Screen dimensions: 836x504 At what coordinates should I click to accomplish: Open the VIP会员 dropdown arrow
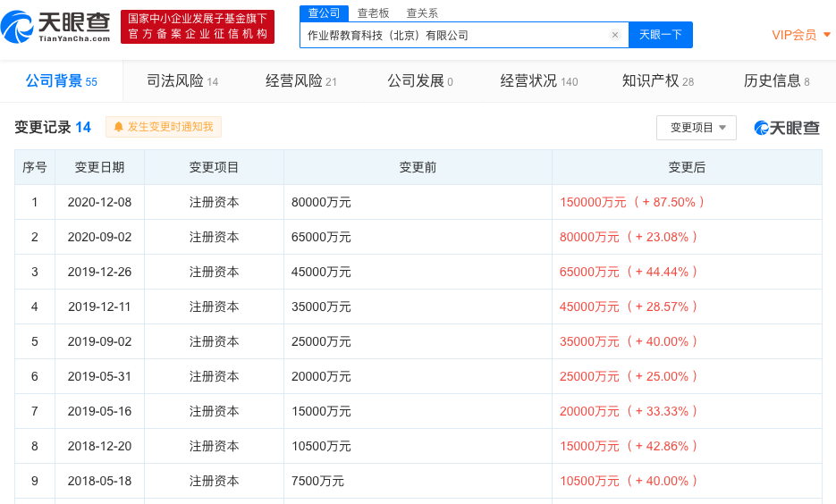(826, 35)
